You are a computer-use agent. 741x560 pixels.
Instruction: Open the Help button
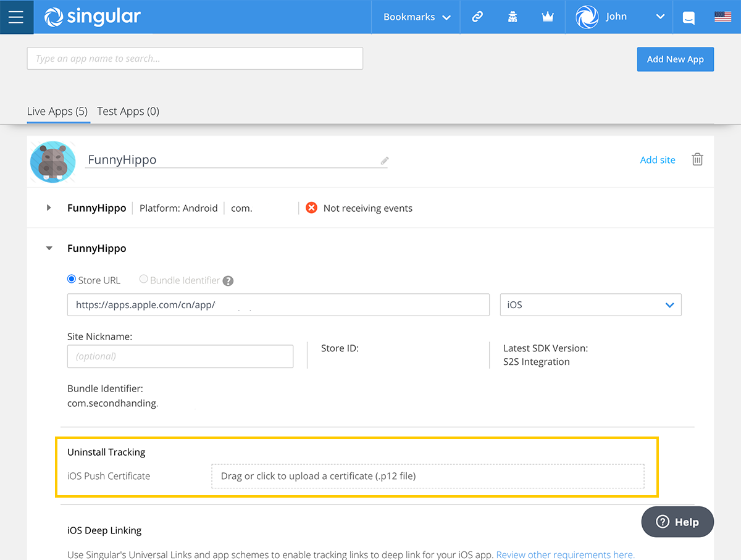coord(678,522)
